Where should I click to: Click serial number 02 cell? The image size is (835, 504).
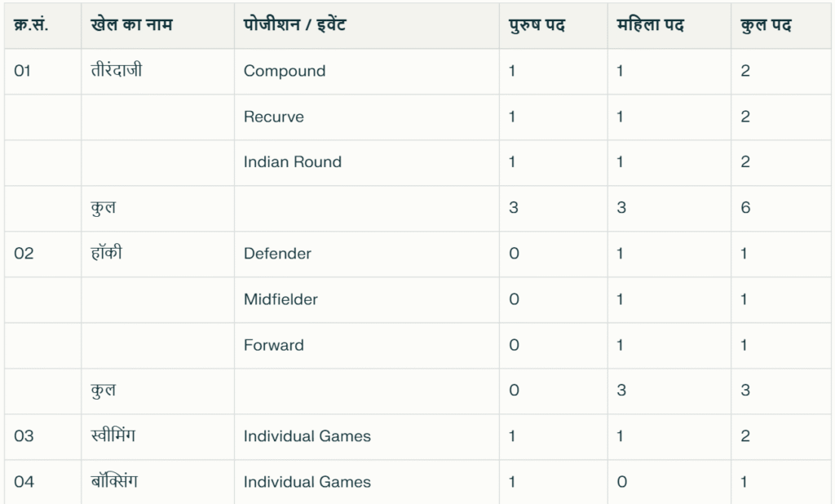click(x=24, y=254)
